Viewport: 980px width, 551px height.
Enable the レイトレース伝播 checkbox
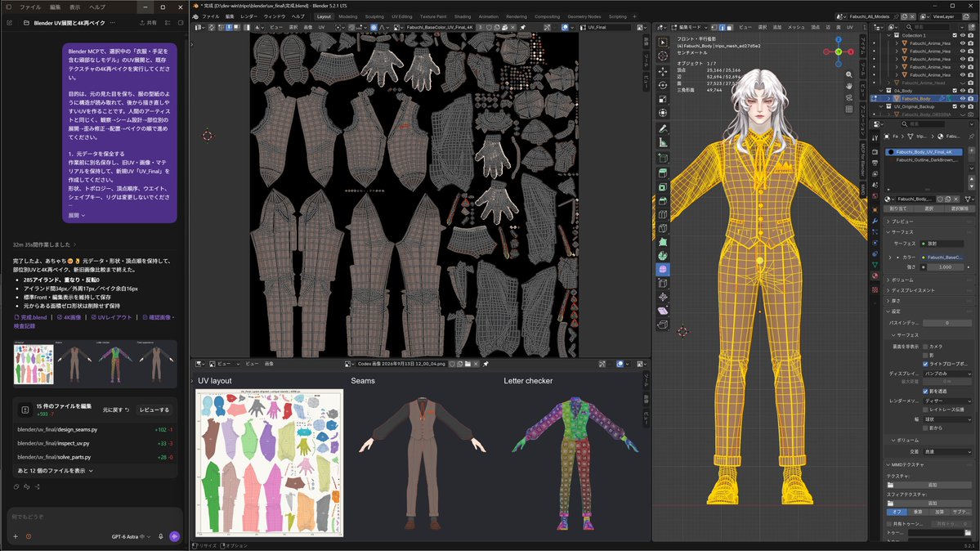click(x=925, y=410)
